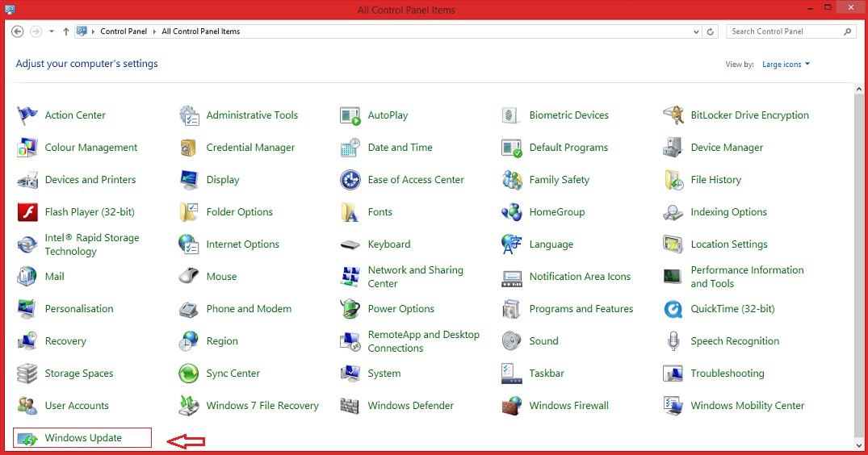Open the Windows Update icon
Viewport: 868px width, 455px height.
point(27,438)
